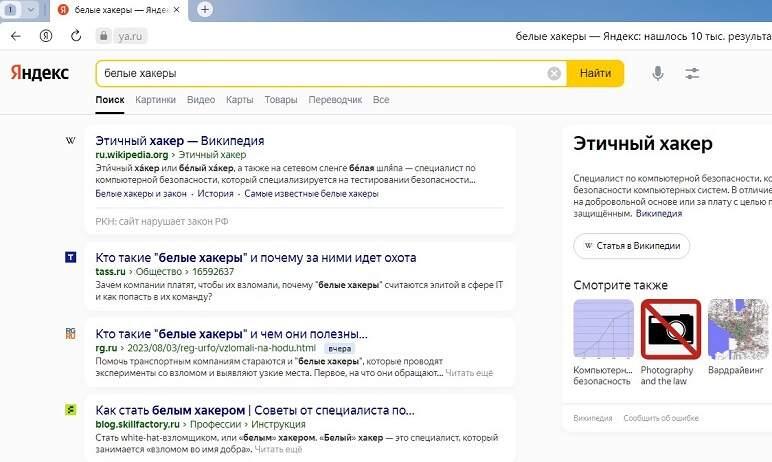772x462 pixels.
Task: Open search settings sliders icon
Action: [x=692, y=73]
